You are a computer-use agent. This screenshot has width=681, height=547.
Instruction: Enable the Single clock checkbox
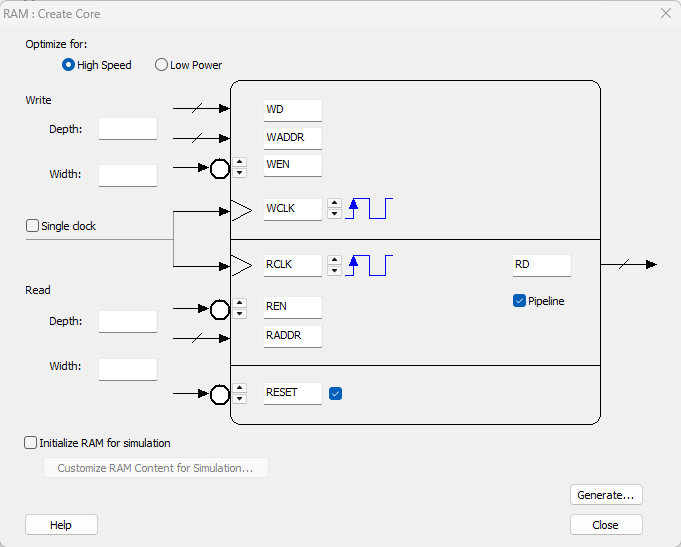pos(33,226)
